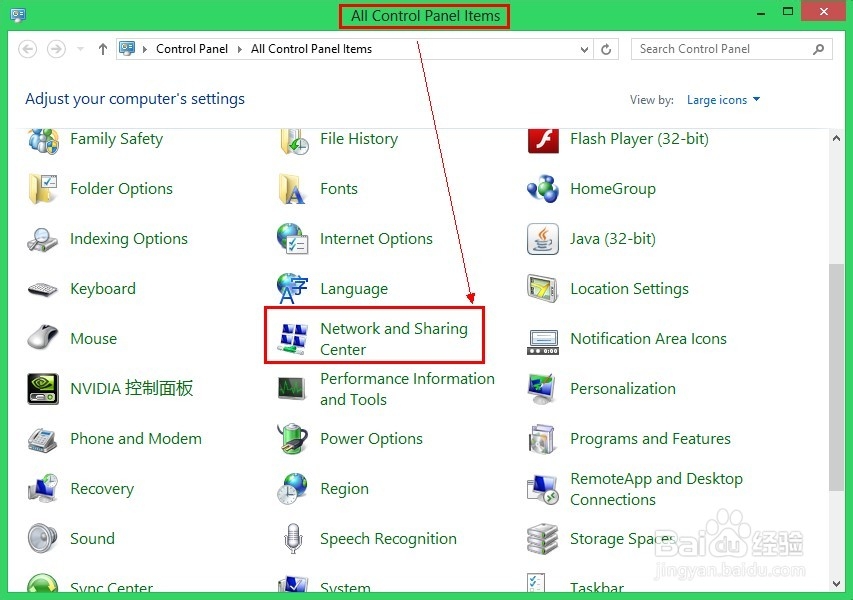Click the Personalization link text

(x=623, y=388)
